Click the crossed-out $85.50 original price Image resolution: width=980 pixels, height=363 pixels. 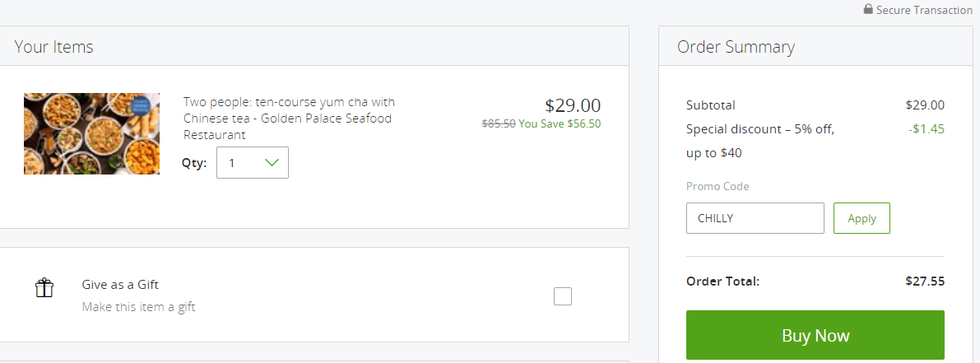pos(499,123)
